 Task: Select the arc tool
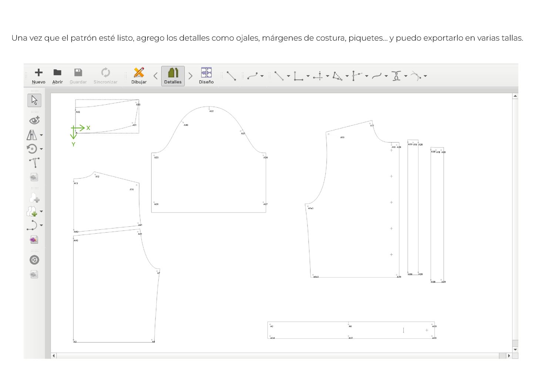coord(416,76)
